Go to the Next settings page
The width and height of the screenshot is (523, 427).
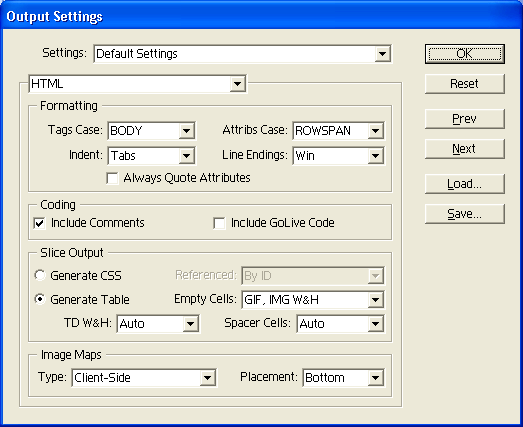465,149
